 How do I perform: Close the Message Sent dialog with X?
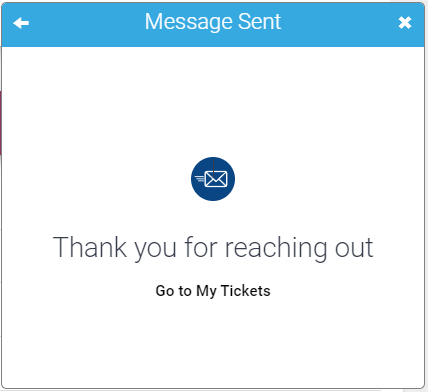click(x=405, y=23)
